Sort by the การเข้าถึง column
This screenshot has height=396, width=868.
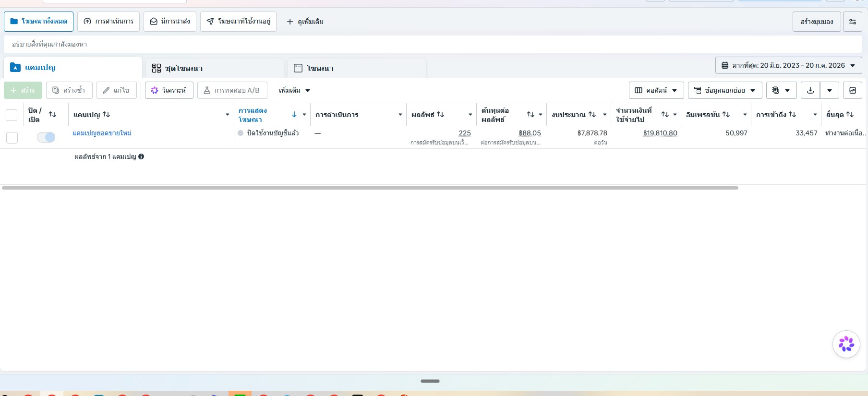tap(792, 115)
